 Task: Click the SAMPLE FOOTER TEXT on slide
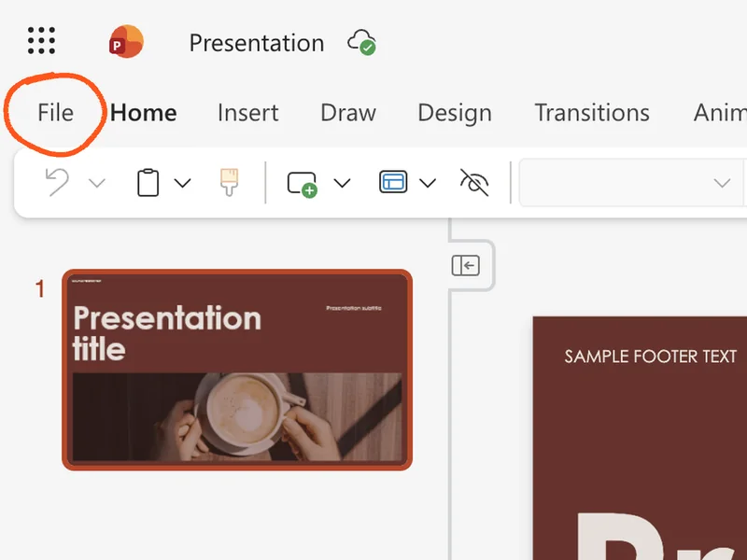tap(650, 357)
